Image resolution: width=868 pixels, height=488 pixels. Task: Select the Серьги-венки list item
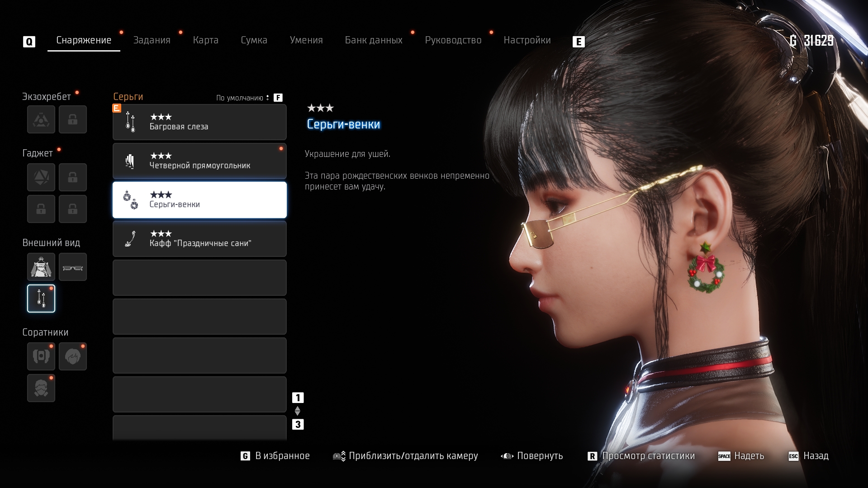point(199,200)
